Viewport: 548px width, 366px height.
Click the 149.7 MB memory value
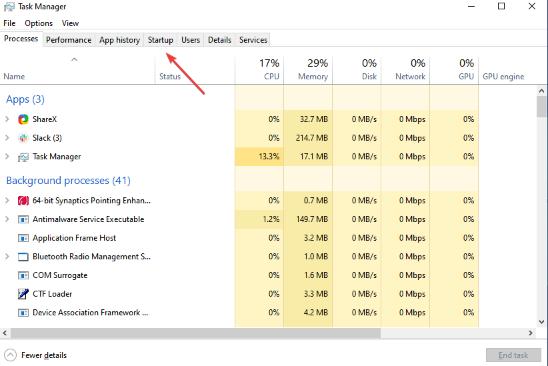point(312,219)
